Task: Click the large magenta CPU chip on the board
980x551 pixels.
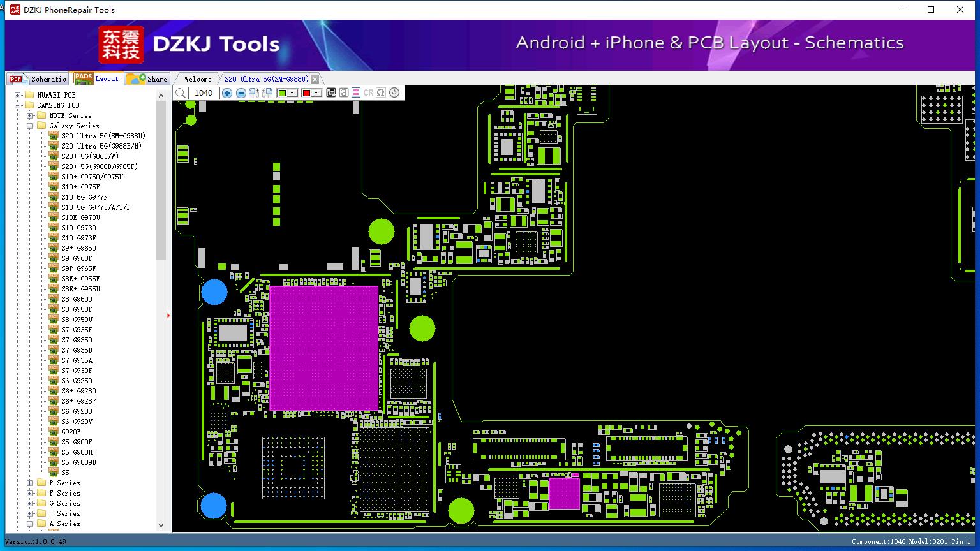Action: pyautogui.click(x=323, y=348)
